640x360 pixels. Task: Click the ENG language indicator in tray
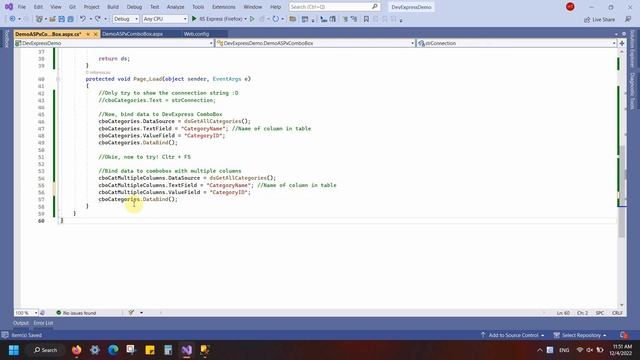[x=564, y=350]
